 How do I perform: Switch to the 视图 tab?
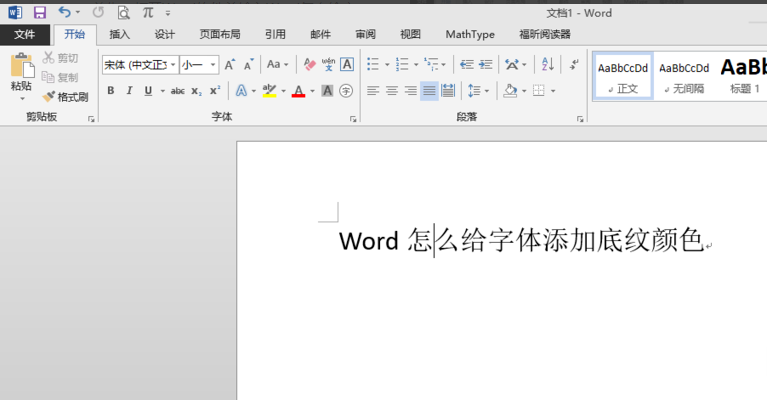pos(410,34)
